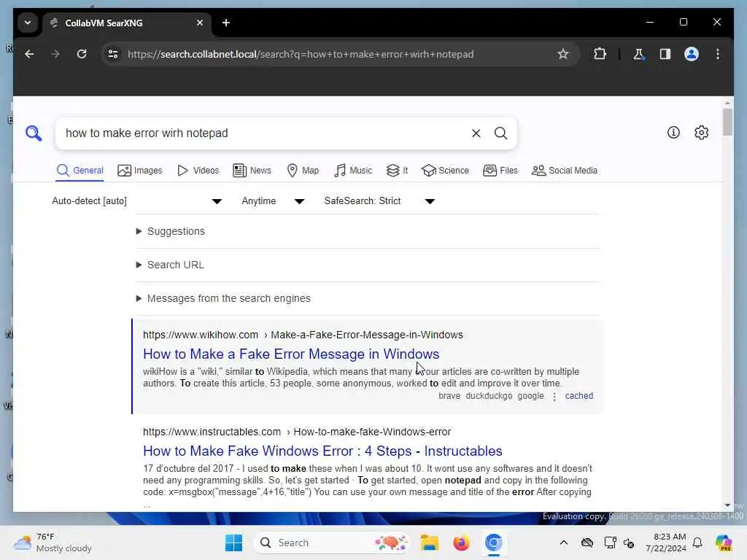The width and height of the screenshot is (747, 560).
Task: Clear the search query with X
Action: [x=476, y=133]
